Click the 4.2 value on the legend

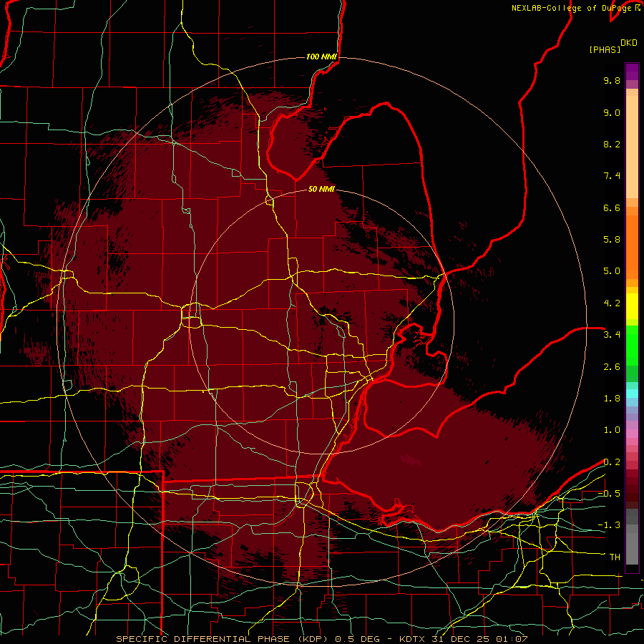pos(612,303)
